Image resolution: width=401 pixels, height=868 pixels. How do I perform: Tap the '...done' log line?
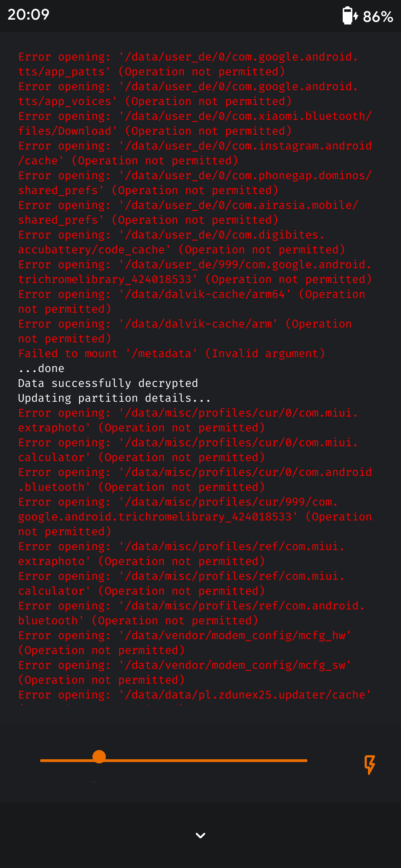(41, 368)
